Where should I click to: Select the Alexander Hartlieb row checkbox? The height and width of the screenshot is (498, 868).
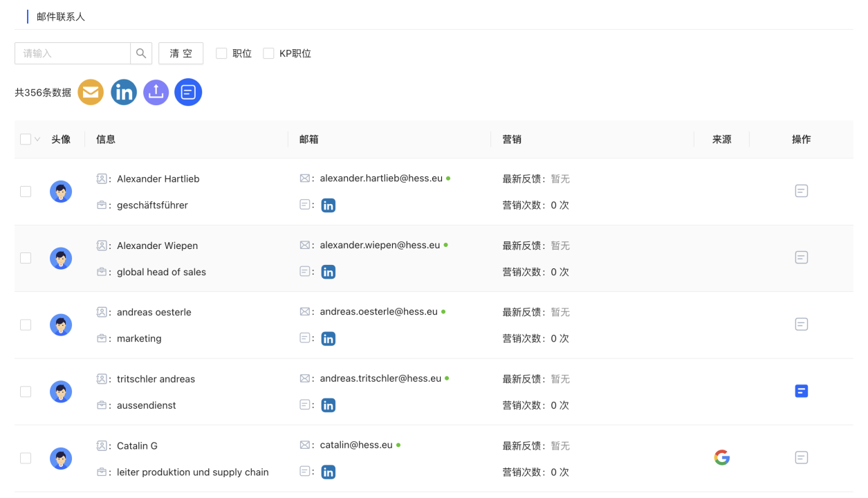coord(26,192)
